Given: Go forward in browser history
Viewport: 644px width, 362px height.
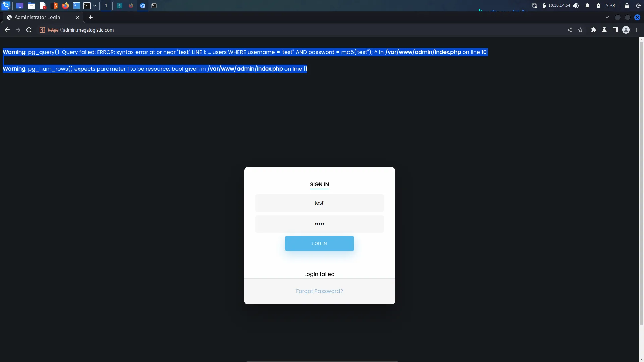Looking at the screenshot, I should pos(18,30).
